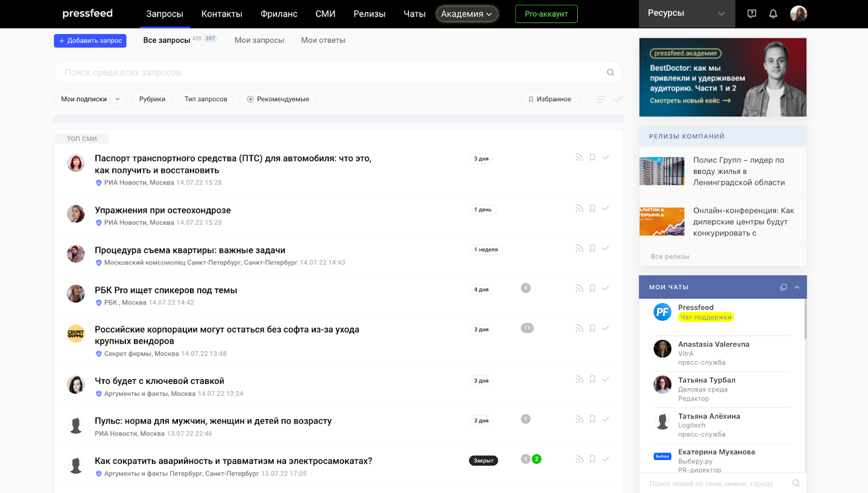868x493 pixels.
Task: Mark электросамокатах request as read
Action: tap(605, 459)
